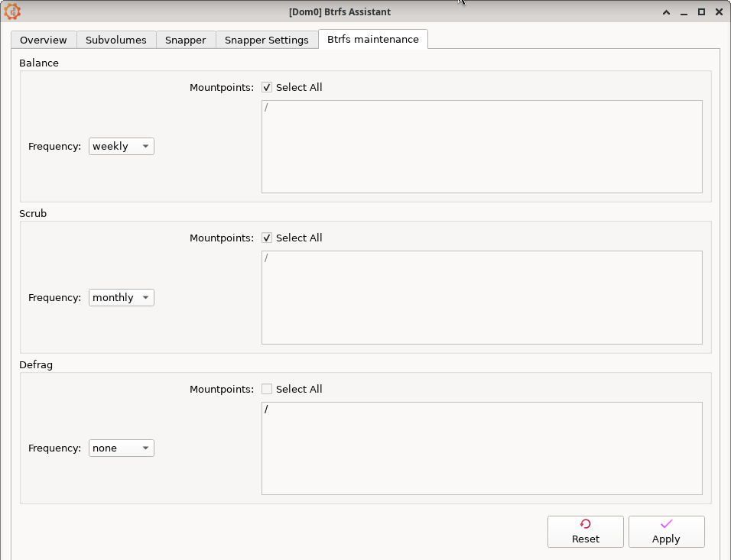Open the Defrag frequency dropdown showing none

point(122,448)
